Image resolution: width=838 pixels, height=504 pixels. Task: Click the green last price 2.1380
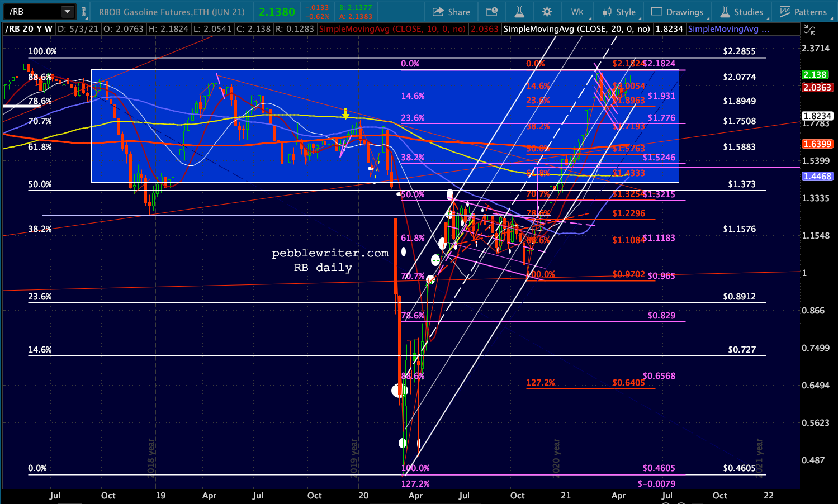pyautogui.click(x=277, y=12)
